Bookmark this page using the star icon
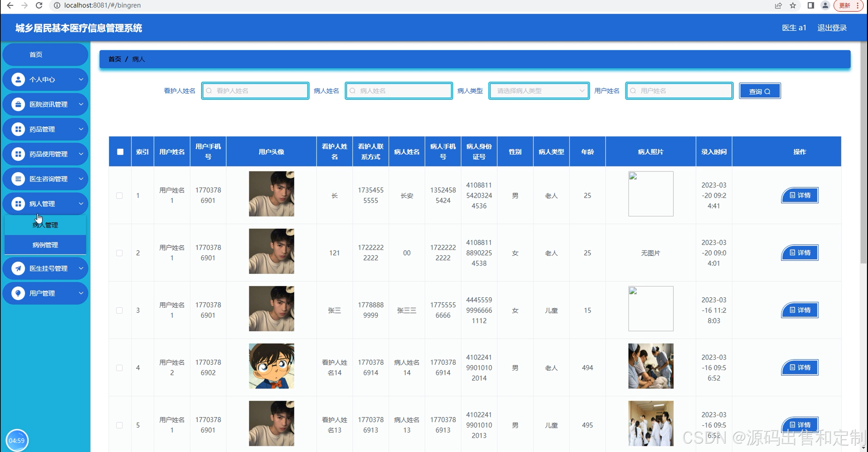Screen dimensions: 868x452 793,5
